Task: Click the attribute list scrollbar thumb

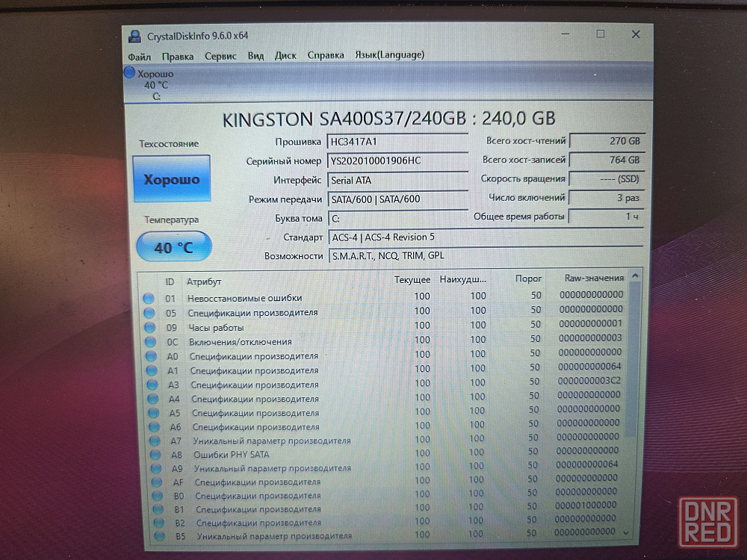Action: click(x=631, y=360)
